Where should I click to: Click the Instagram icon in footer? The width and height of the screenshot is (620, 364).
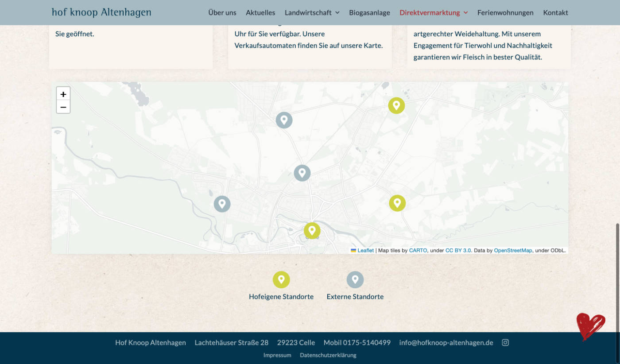pyautogui.click(x=505, y=342)
